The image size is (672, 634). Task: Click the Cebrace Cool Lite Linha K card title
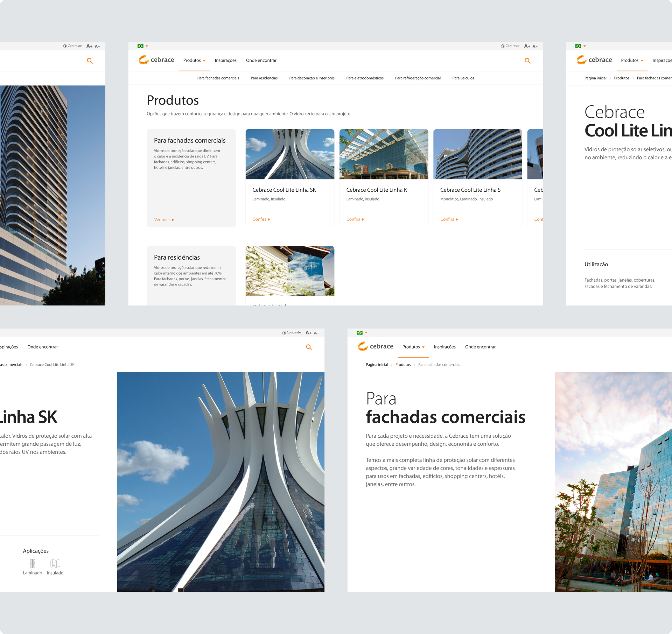[x=377, y=190]
